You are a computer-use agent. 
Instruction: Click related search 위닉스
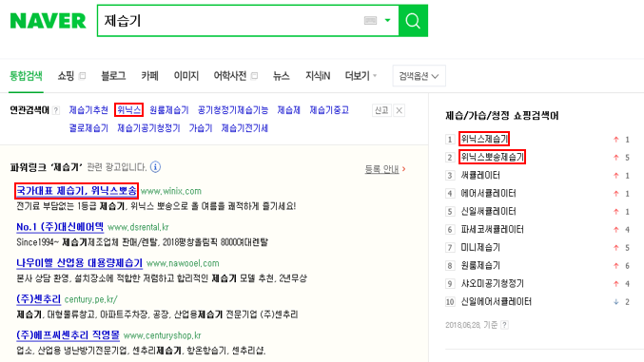129,110
